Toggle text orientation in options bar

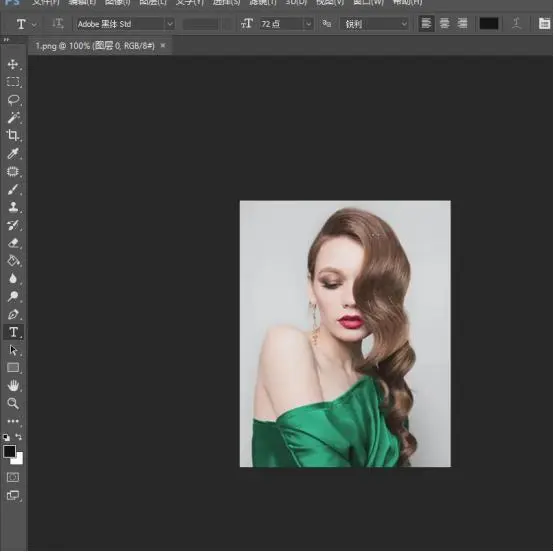coord(58,24)
